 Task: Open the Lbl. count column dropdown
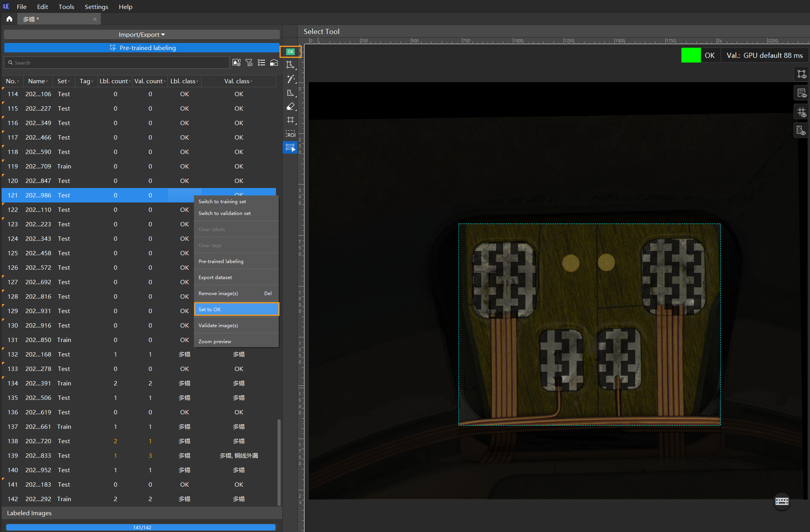130,81
